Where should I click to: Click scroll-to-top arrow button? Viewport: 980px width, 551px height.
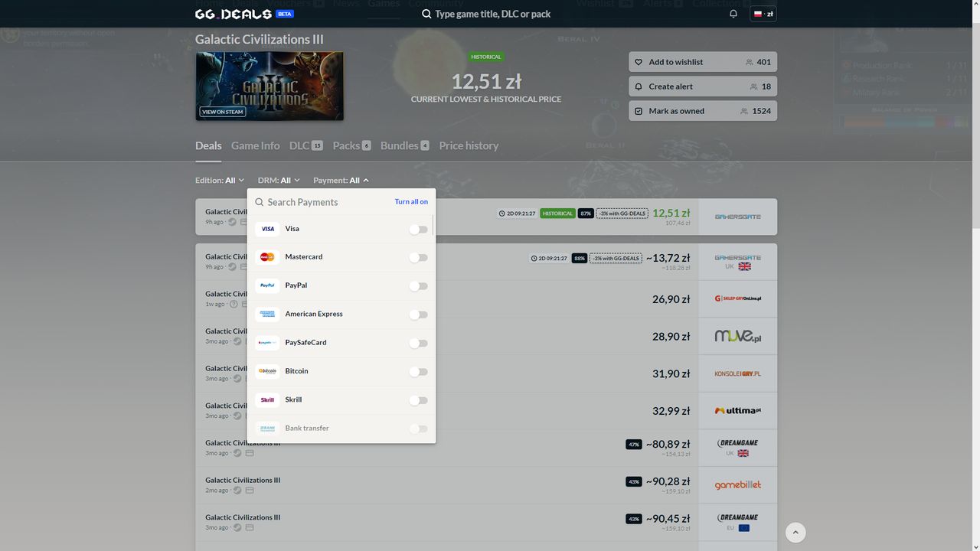click(x=795, y=532)
